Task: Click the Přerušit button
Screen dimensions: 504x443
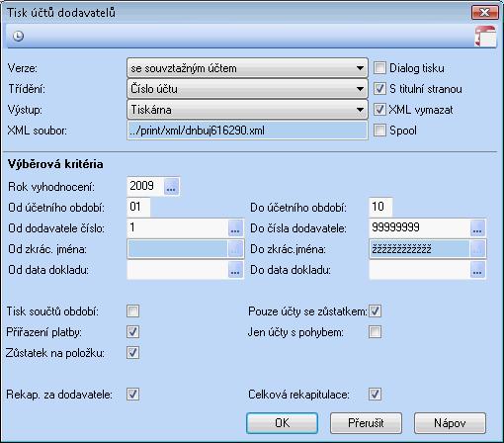Action: click(366, 423)
